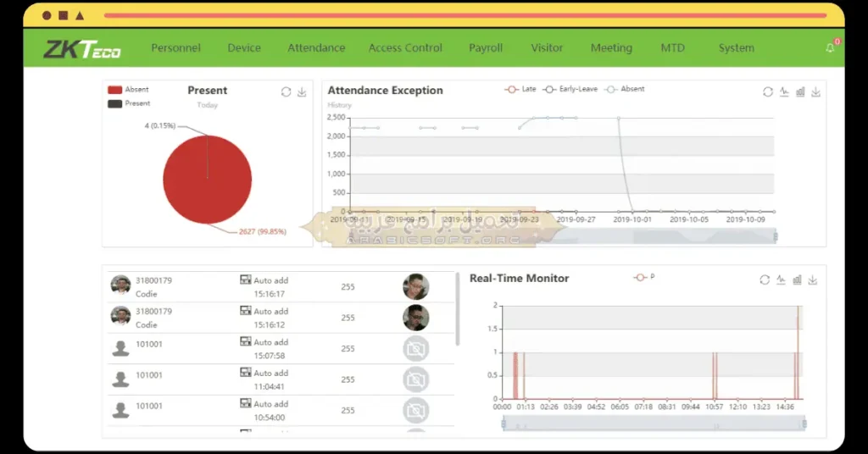Toggle the Late series in legend
Viewport: 868px width, 454px height.
[520, 89]
